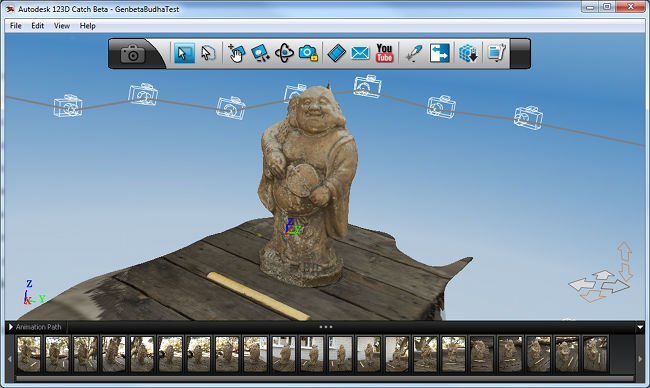Screen dimensions: 650x388
Task: Click the reference distance arrows icon
Action: coord(440,53)
